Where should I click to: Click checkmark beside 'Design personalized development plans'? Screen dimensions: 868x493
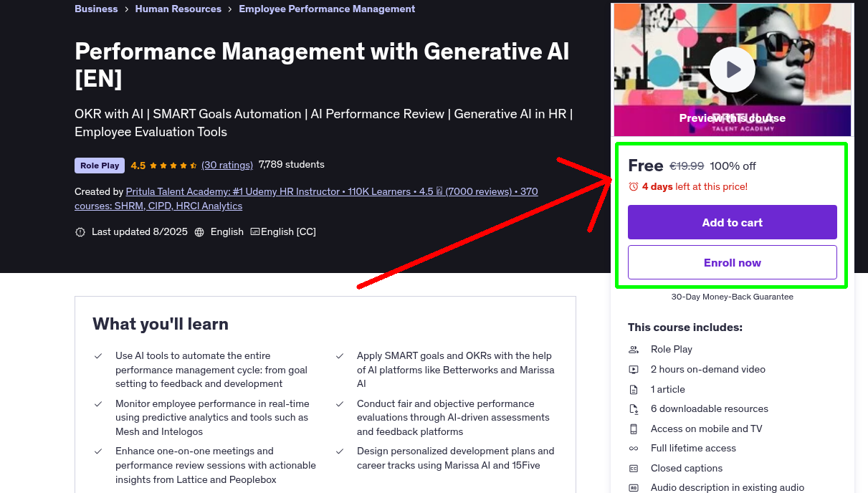(340, 451)
